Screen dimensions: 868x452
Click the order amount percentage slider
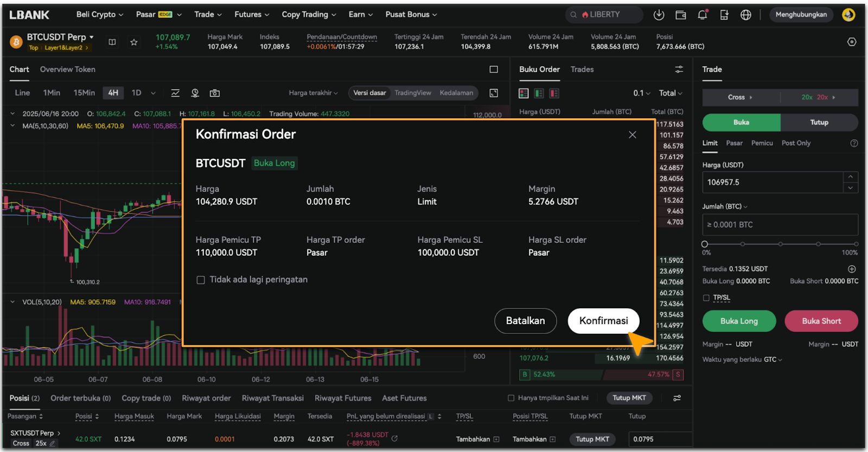pyautogui.click(x=780, y=244)
